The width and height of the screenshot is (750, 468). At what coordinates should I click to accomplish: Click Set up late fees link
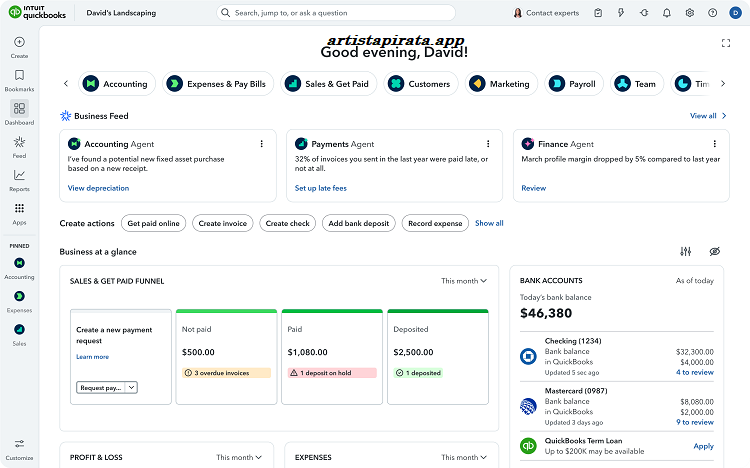[320, 188]
